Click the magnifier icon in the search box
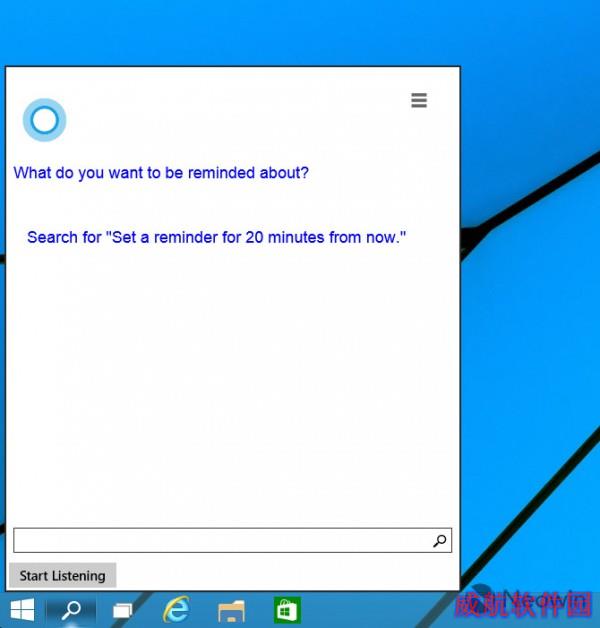The height and width of the screenshot is (628, 600). [x=439, y=541]
